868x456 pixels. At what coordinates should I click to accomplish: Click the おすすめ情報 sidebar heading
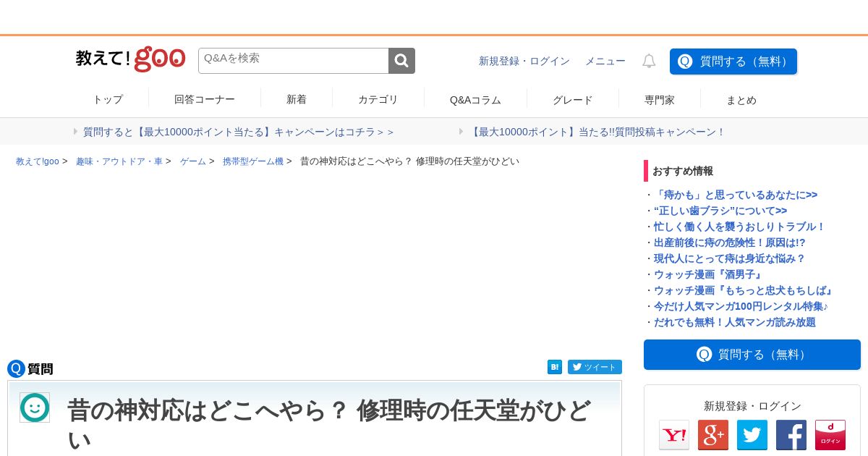[x=683, y=171]
